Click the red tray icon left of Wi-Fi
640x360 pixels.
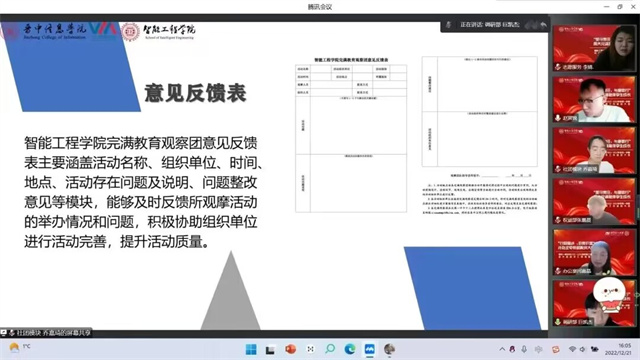point(556,349)
